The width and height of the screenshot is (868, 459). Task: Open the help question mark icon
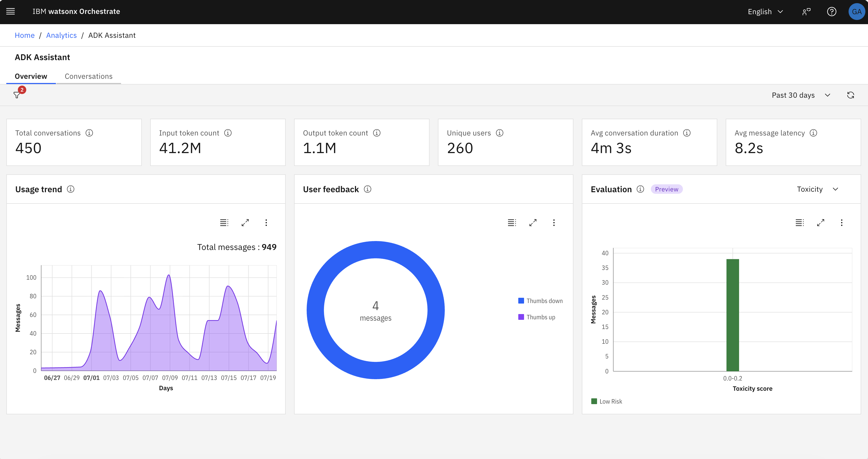click(x=832, y=12)
